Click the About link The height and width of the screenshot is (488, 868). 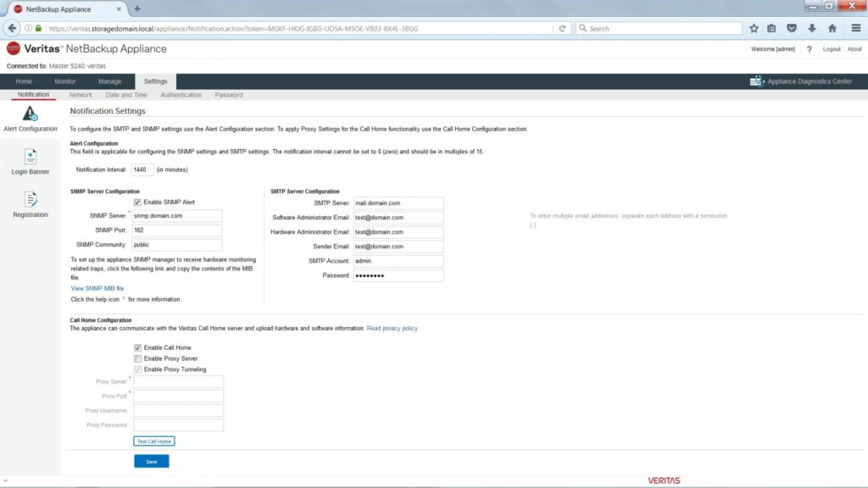click(854, 49)
